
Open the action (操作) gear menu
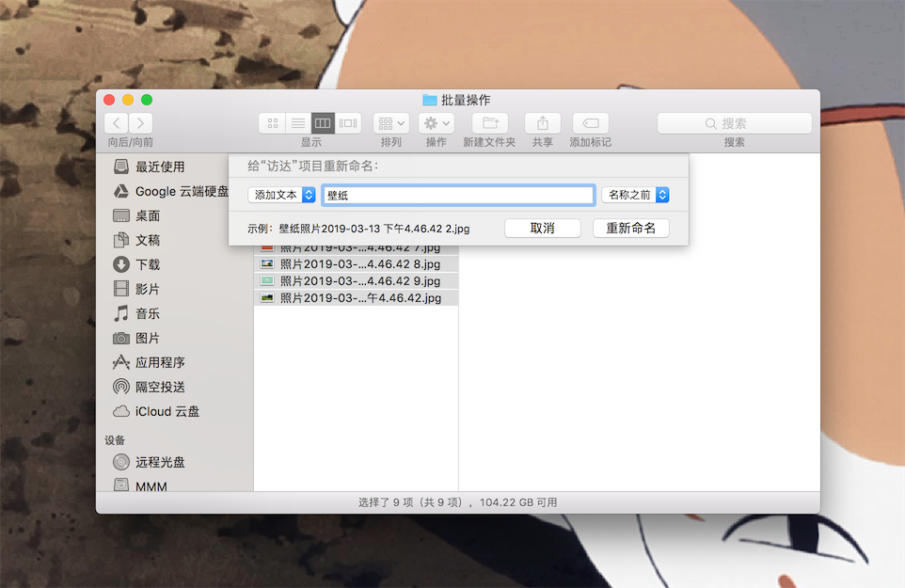437,123
